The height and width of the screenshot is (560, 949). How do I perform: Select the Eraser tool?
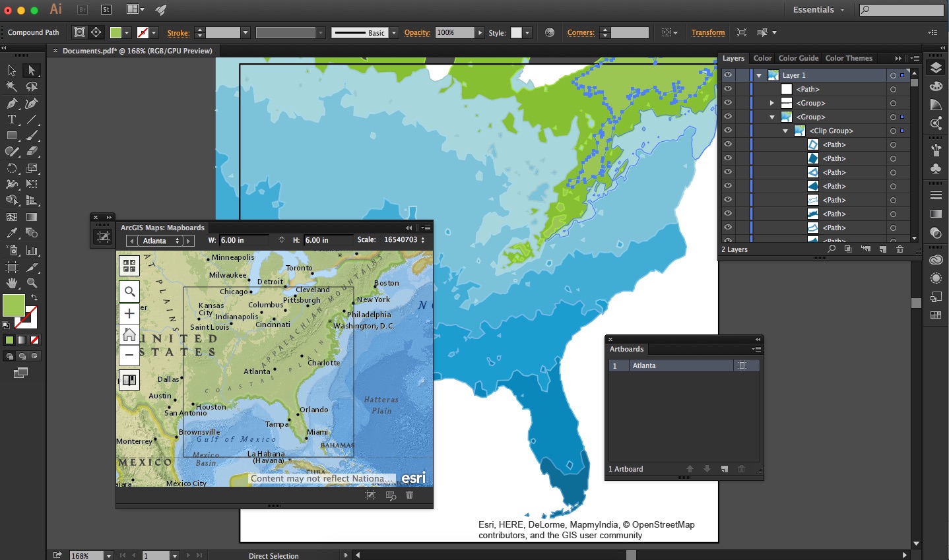coord(32,152)
